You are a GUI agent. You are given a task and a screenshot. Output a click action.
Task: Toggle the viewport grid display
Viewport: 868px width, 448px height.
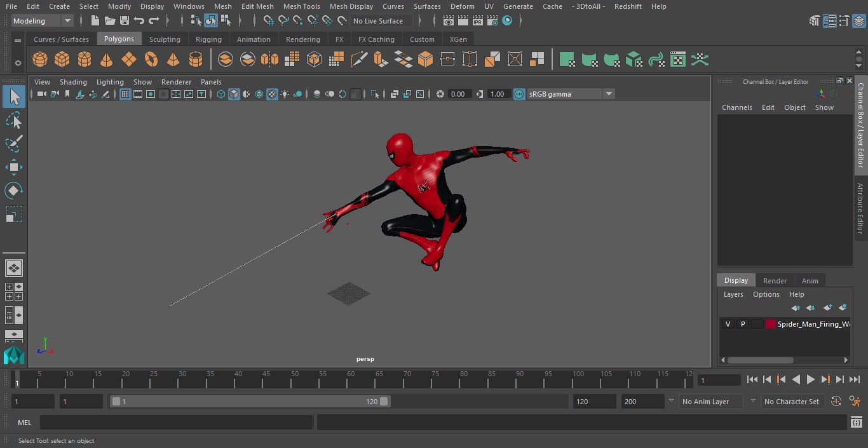pyautogui.click(x=125, y=94)
